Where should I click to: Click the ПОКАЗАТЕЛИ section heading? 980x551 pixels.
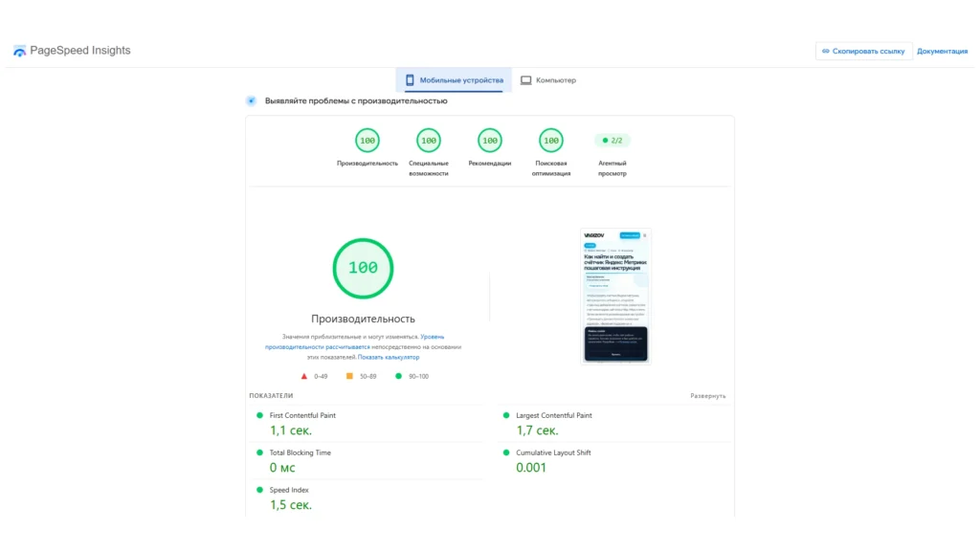coord(271,396)
